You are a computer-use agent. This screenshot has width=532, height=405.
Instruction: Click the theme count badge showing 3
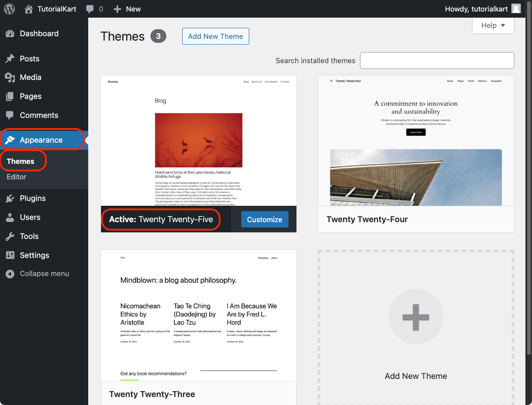pyautogui.click(x=158, y=36)
